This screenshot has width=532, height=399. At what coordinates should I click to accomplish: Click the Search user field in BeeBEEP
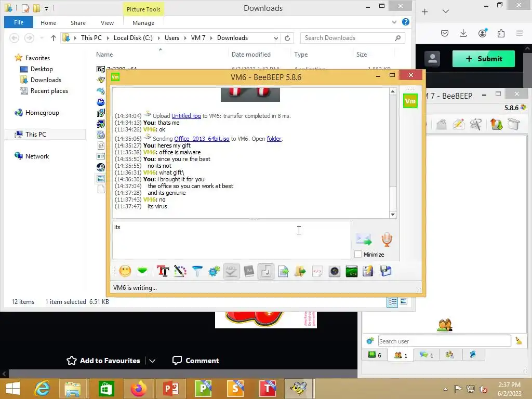click(x=445, y=341)
